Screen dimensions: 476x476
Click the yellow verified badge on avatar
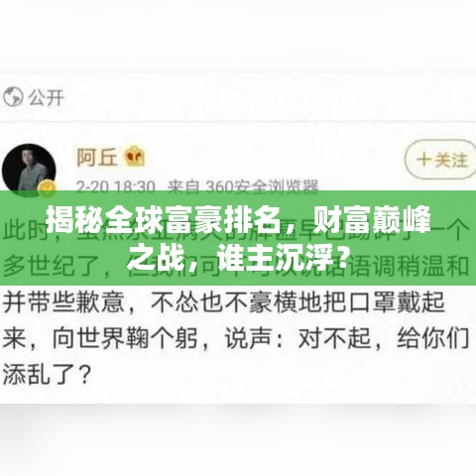pyautogui.click(x=48, y=188)
